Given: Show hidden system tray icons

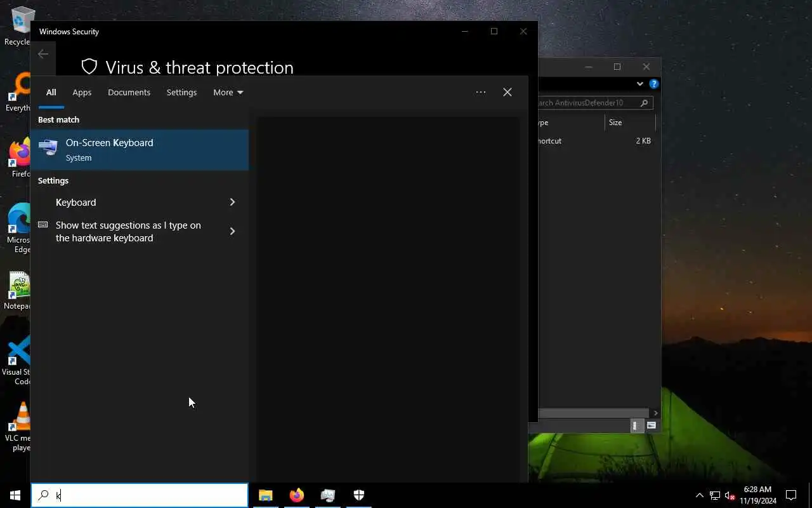Looking at the screenshot, I should 700,495.
